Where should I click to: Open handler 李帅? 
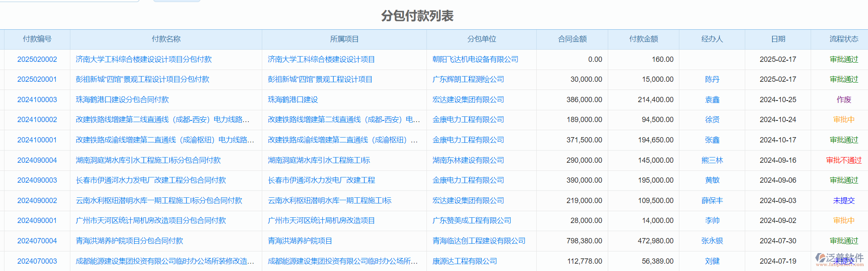[x=712, y=221]
